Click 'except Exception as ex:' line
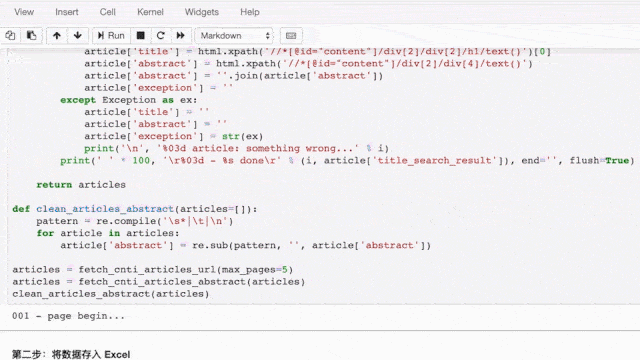The height and width of the screenshot is (360, 640). click(129, 100)
